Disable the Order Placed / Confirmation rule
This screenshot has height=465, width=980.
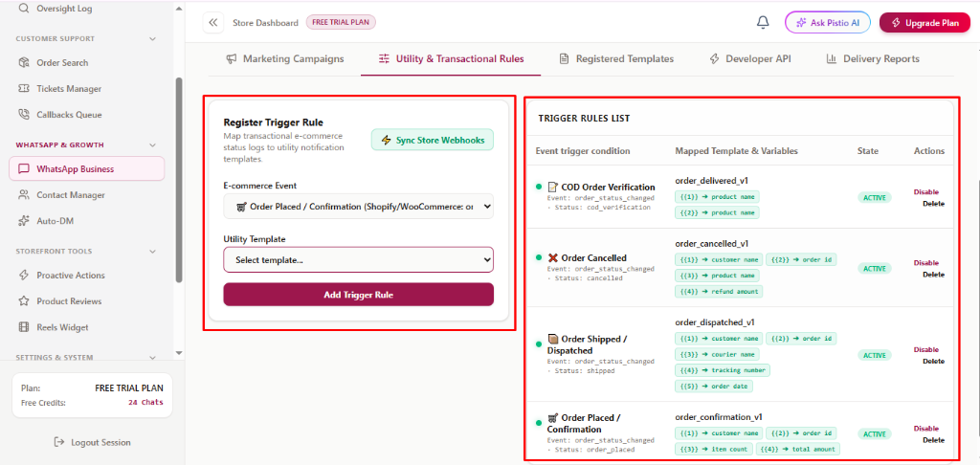pos(926,428)
